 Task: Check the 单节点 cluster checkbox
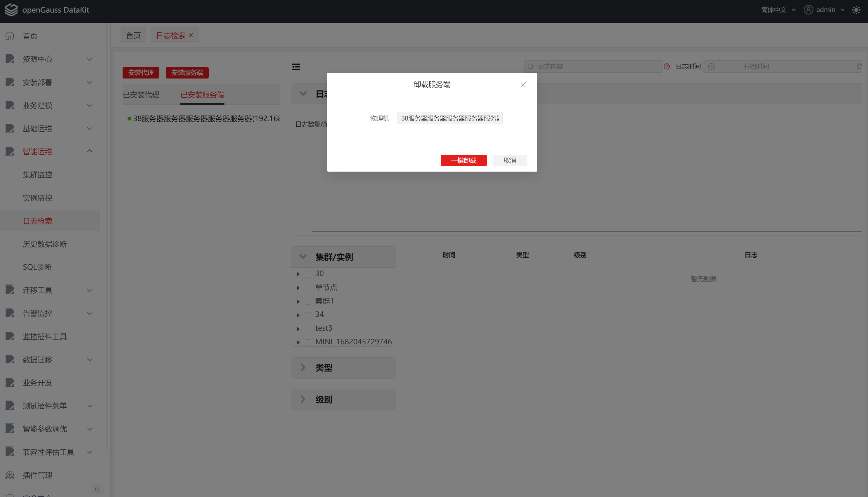(x=308, y=288)
